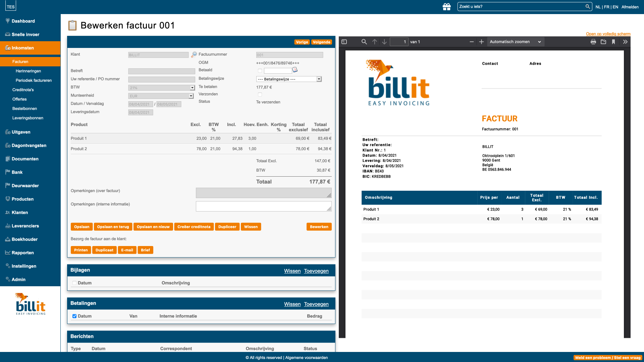Click the gift icon in top bar
644x362 pixels.
446,7
